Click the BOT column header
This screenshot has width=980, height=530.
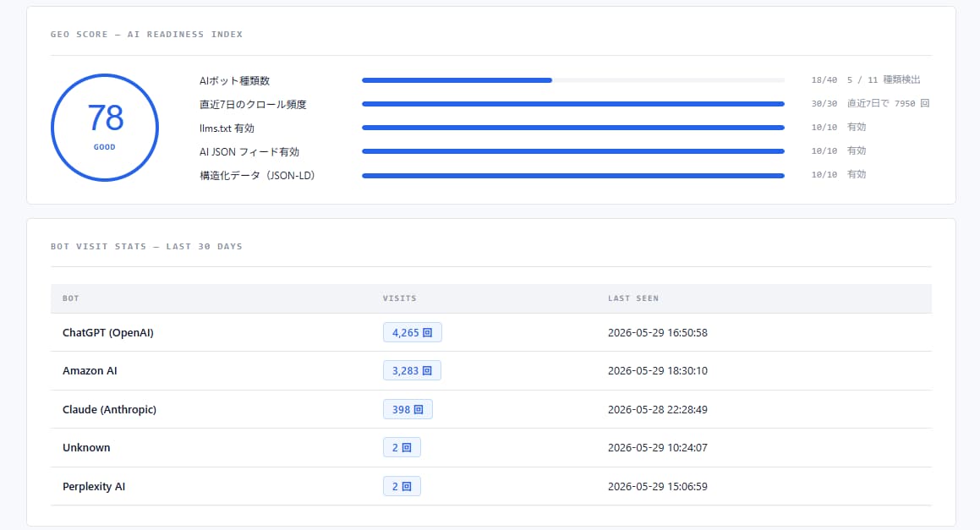71,298
